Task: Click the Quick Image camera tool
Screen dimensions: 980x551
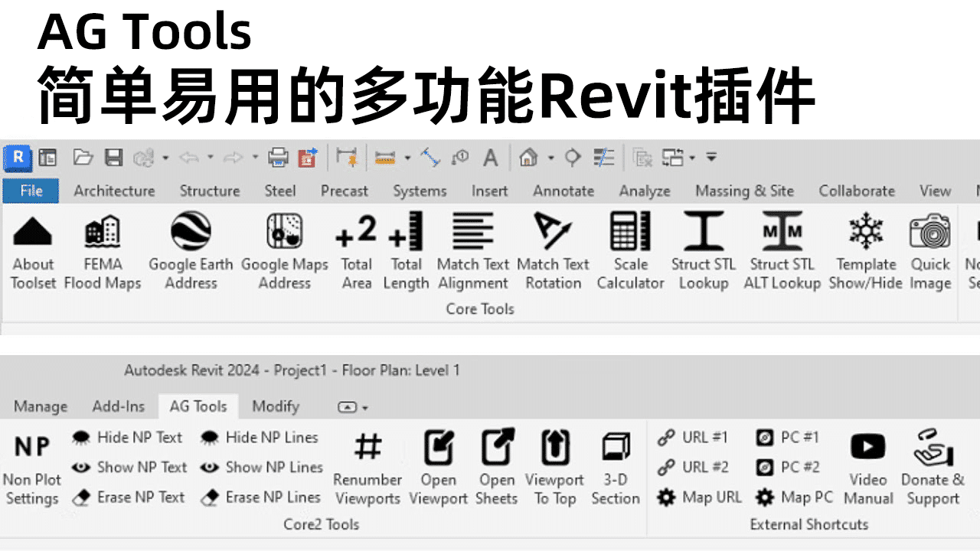Action: [x=930, y=253]
